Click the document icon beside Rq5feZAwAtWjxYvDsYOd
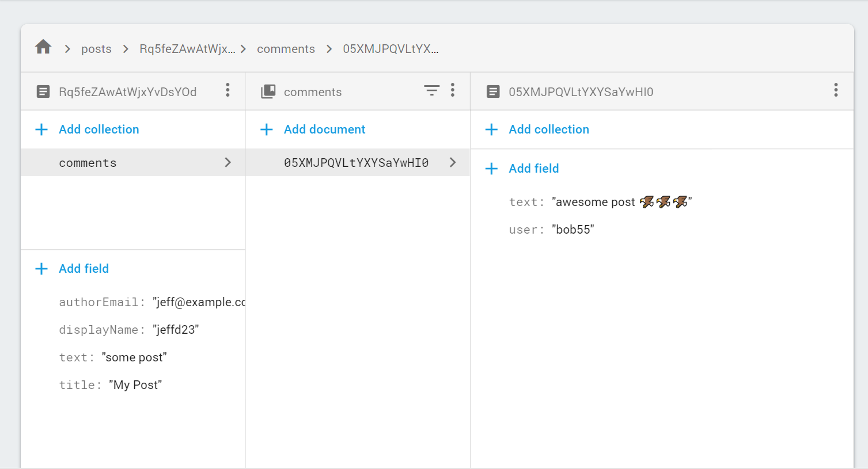 click(43, 91)
